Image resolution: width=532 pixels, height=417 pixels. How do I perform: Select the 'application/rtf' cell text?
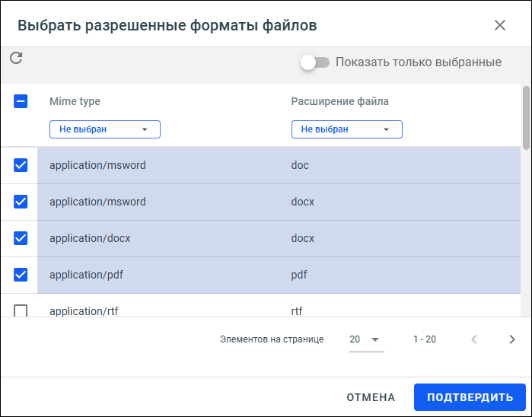(x=84, y=310)
